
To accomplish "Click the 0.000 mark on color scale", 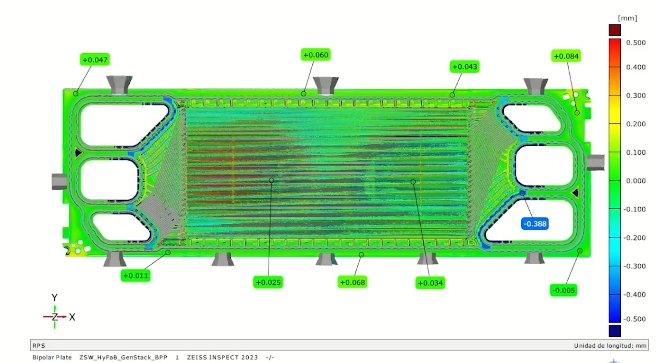I will tap(636, 181).
